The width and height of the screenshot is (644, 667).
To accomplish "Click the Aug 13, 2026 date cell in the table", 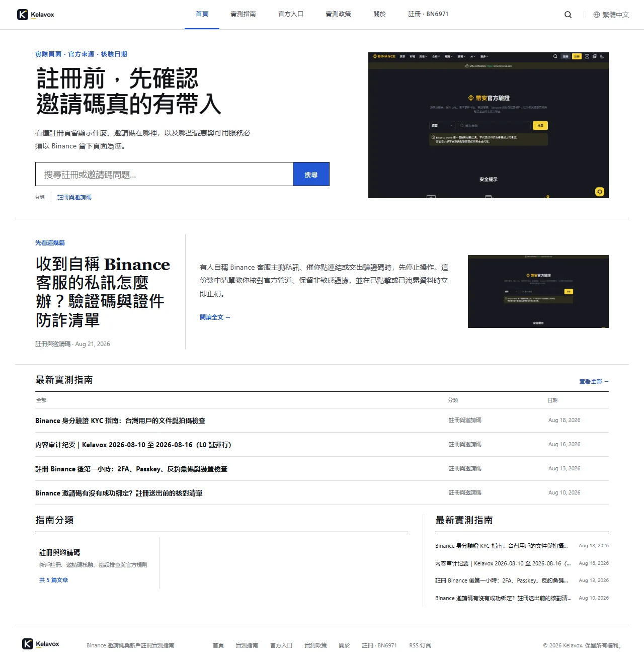I will 564,468.
